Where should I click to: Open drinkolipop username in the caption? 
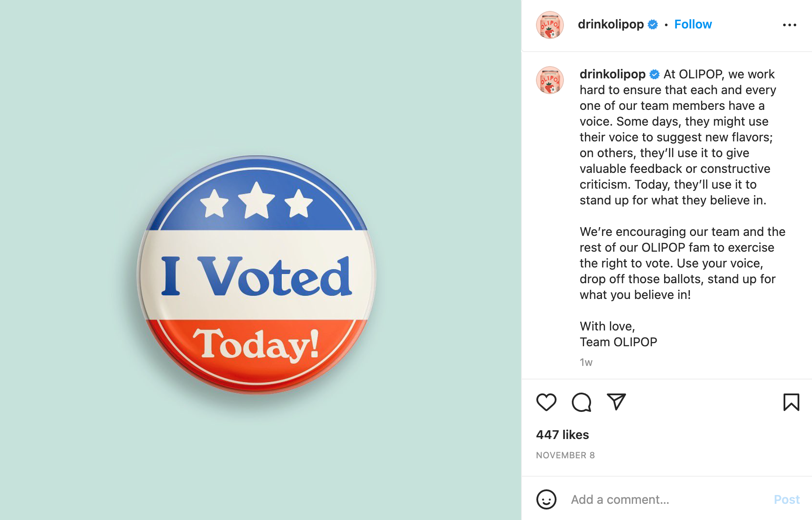click(612, 74)
